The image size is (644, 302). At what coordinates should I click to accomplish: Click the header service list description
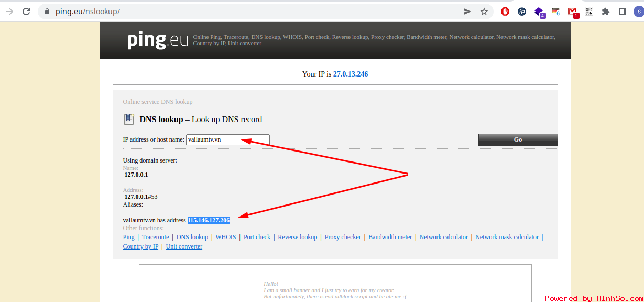[x=374, y=40]
